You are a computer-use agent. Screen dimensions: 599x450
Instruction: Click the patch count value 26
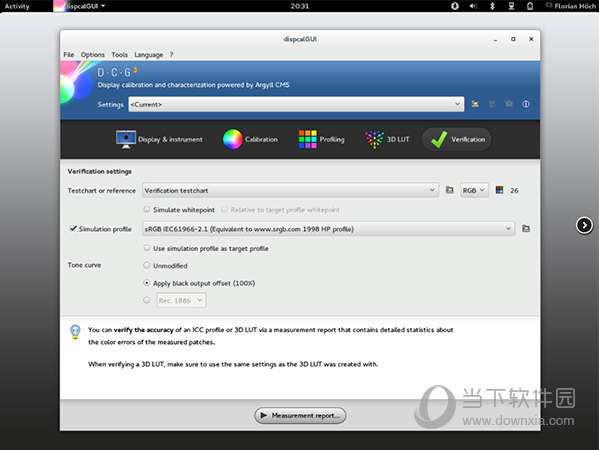(514, 190)
